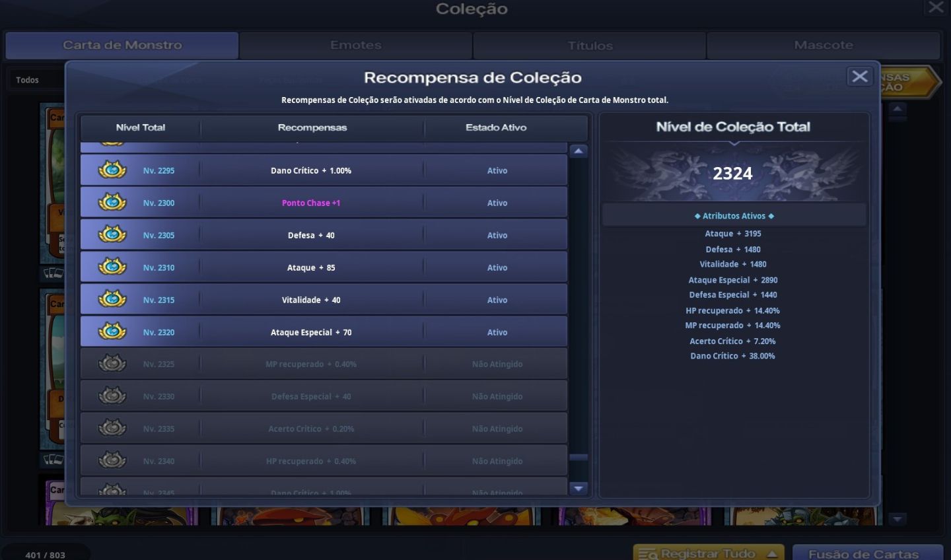951x560 pixels.
Task: Select the Dano Crítico + 1.00% reward
Action: point(311,170)
